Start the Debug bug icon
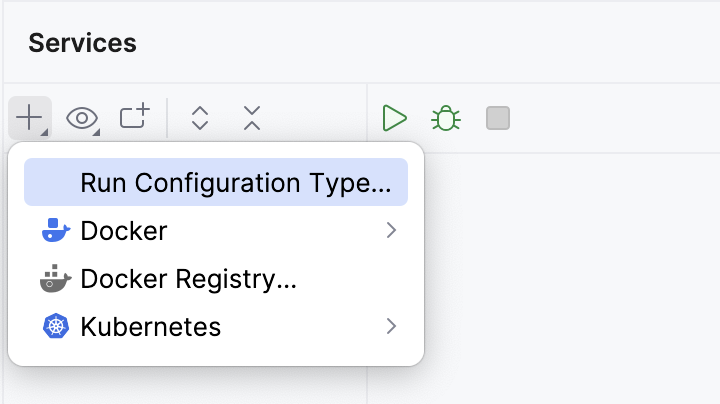Image resolution: width=720 pixels, height=404 pixels. click(x=446, y=118)
